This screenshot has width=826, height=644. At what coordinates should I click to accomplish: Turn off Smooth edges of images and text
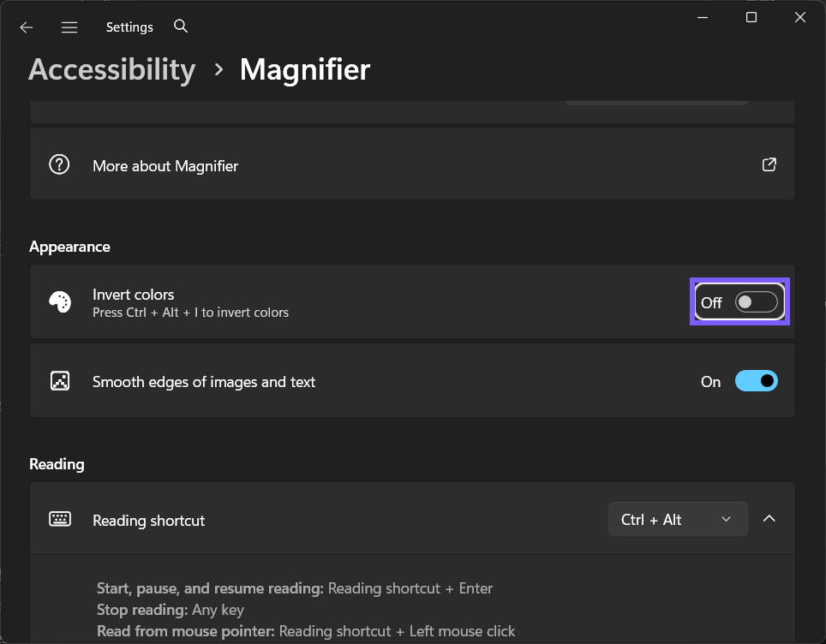click(x=757, y=381)
